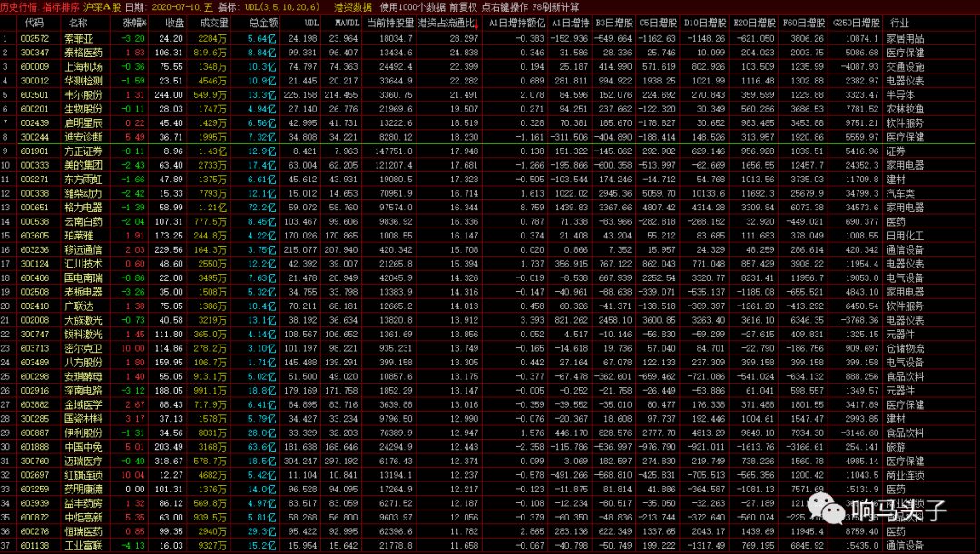Select stock row 华测检测
This screenshot has width=980, height=554.
(x=487, y=81)
